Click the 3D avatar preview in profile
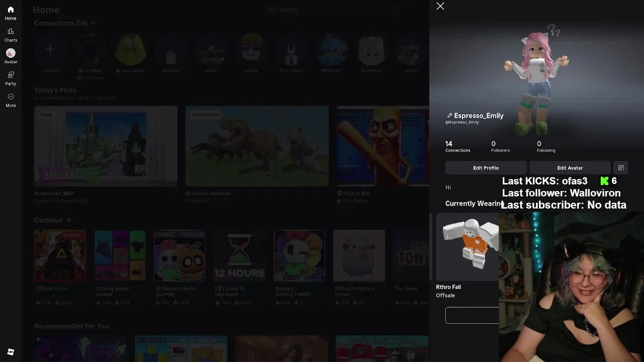Screen dimensions: 644x362 click(537, 80)
